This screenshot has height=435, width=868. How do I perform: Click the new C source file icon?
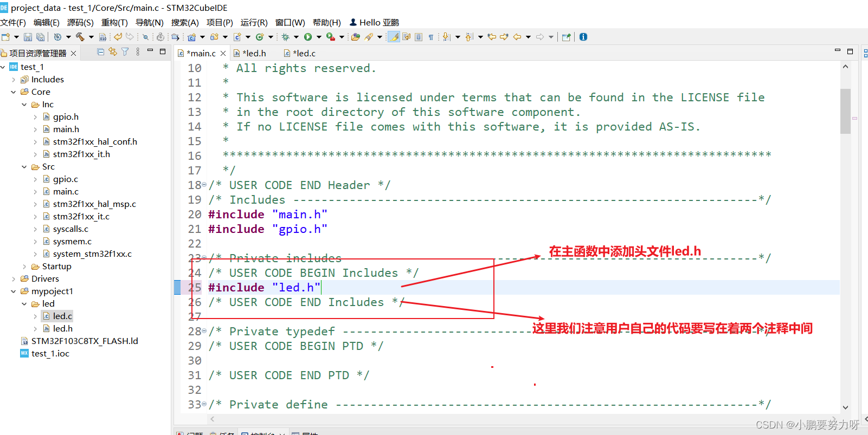coord(237,37)
